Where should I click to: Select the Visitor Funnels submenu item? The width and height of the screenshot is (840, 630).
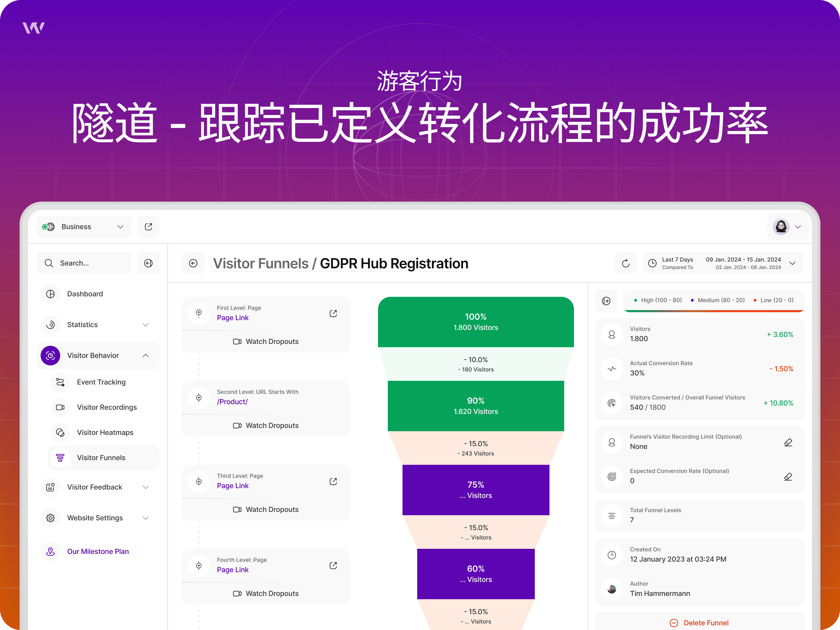point(103,458)
